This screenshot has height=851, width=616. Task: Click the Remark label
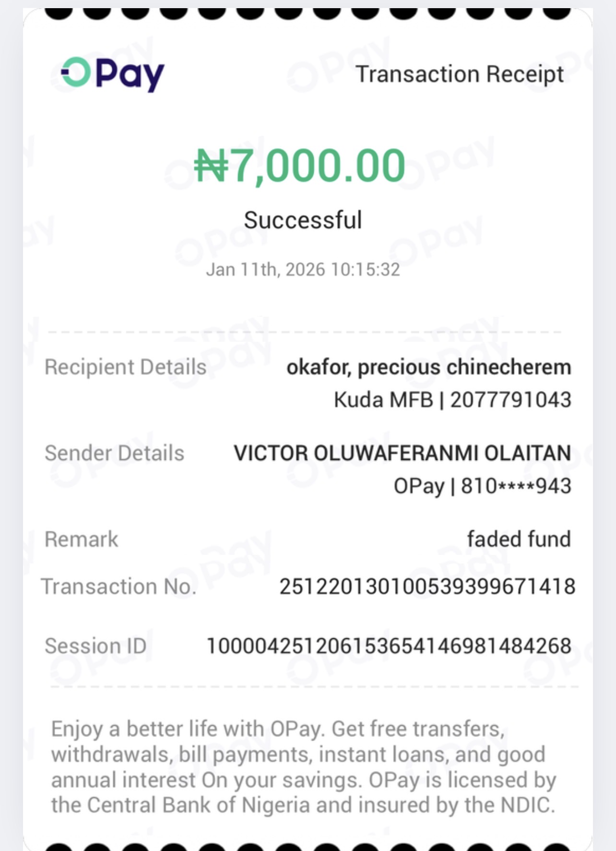(x=81, y=539)
